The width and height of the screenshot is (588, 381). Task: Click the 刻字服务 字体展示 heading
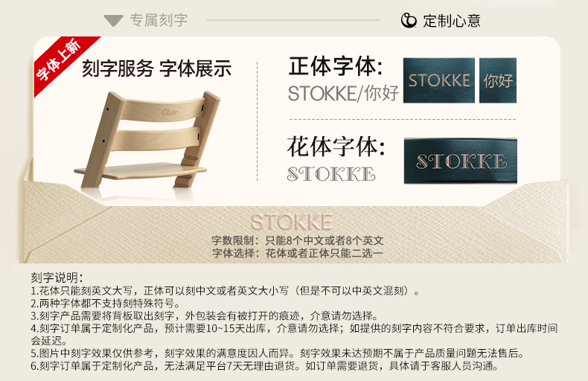click(x=157, y=68)
